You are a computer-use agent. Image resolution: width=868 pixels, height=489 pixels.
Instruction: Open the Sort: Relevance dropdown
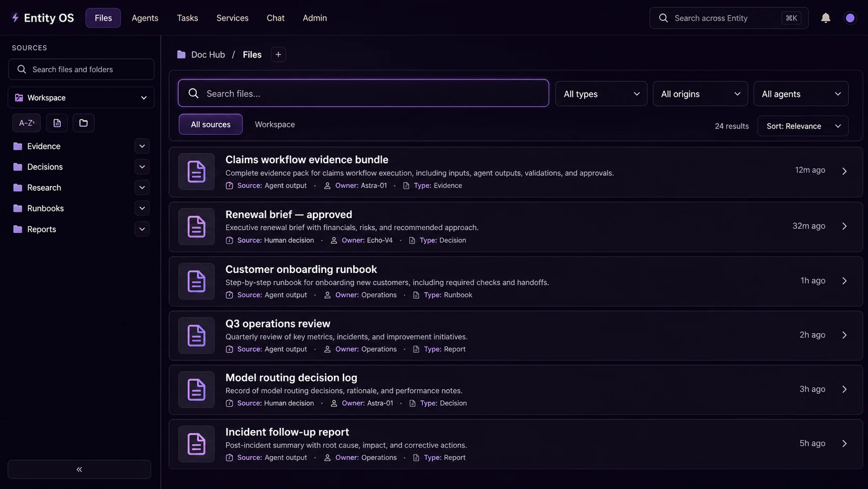[803, 126]
